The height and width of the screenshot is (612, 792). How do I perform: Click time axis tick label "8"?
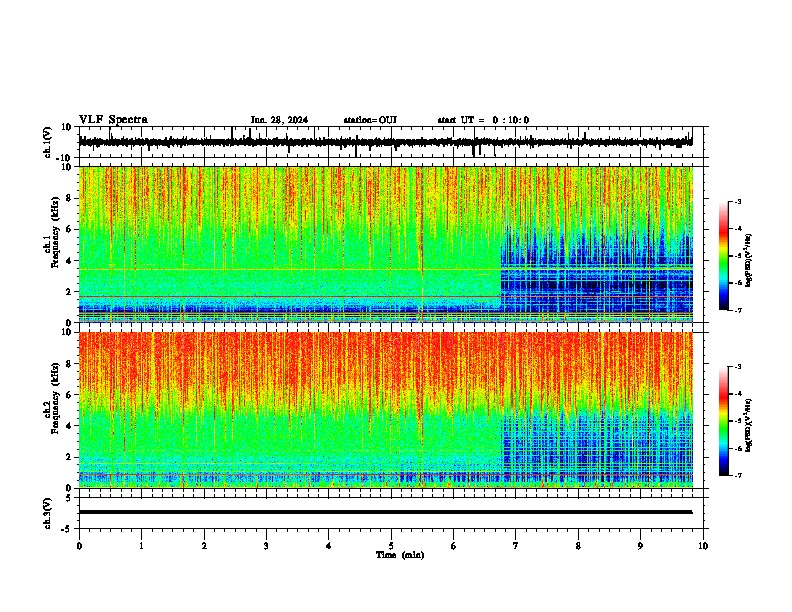pos(578,546)
